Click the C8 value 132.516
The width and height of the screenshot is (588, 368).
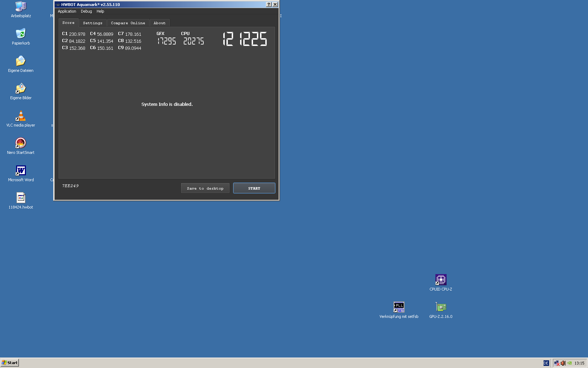tap(133, 41)
